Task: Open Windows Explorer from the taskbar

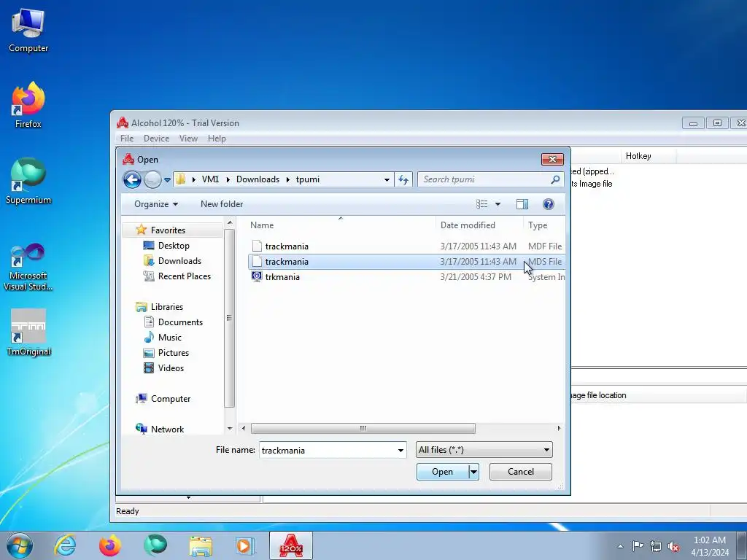Action: click(201, 545)
